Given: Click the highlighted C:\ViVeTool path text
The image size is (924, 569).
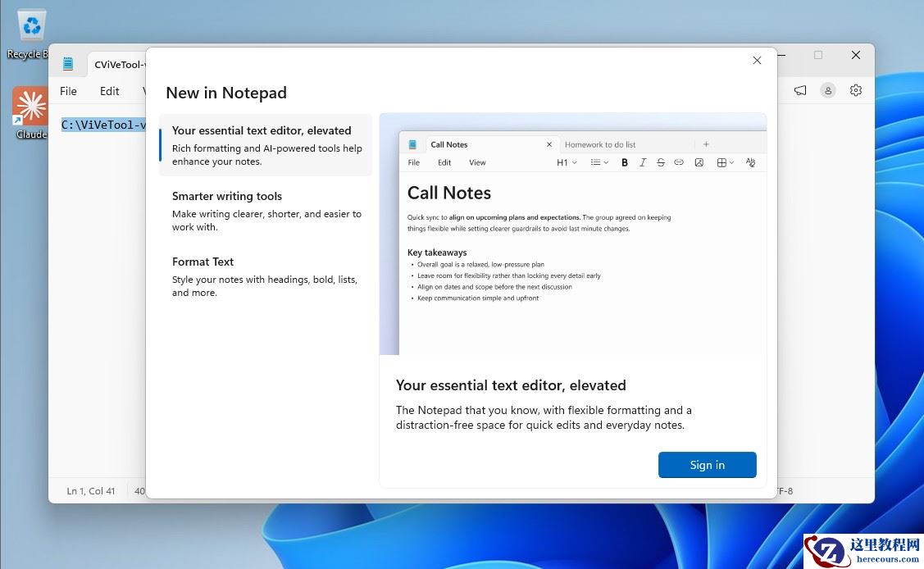Looking at the screenshot, I should coord(103,125).
